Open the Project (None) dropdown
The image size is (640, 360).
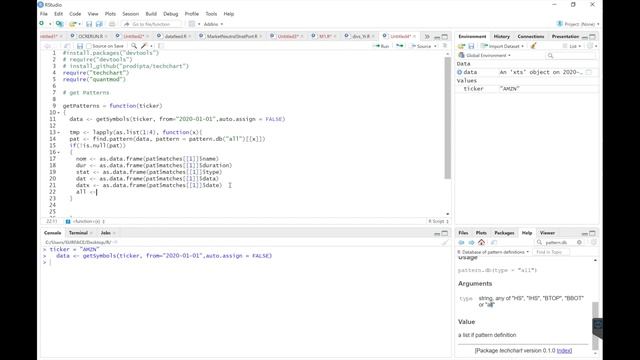[x=578, y=24]
